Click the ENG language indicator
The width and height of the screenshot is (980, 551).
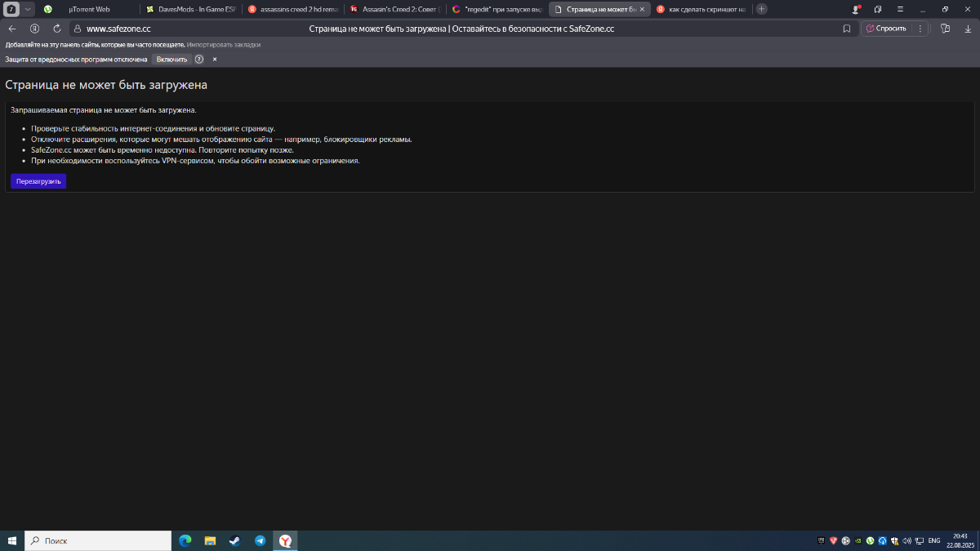click(934, 540)
